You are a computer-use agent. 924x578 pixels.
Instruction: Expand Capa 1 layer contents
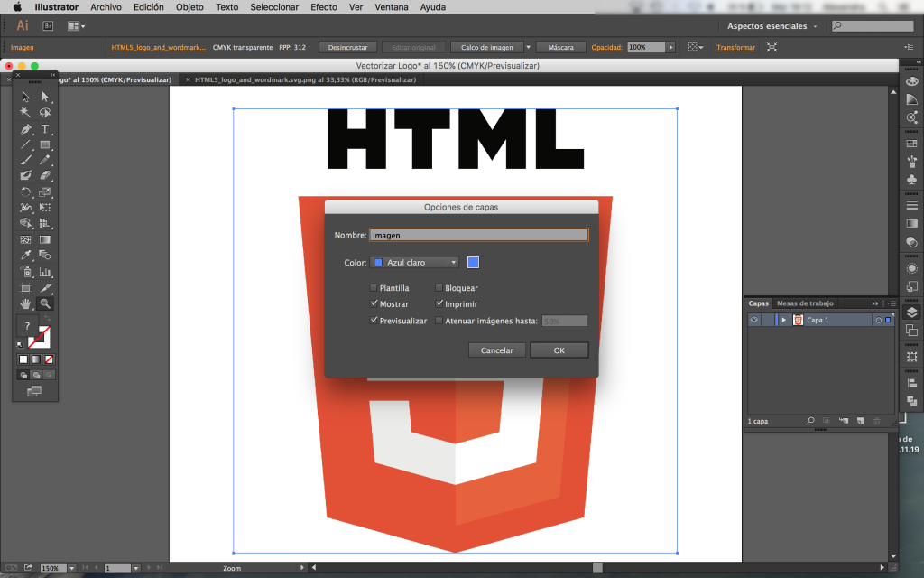pyautogui.click(x=784, y=320)
